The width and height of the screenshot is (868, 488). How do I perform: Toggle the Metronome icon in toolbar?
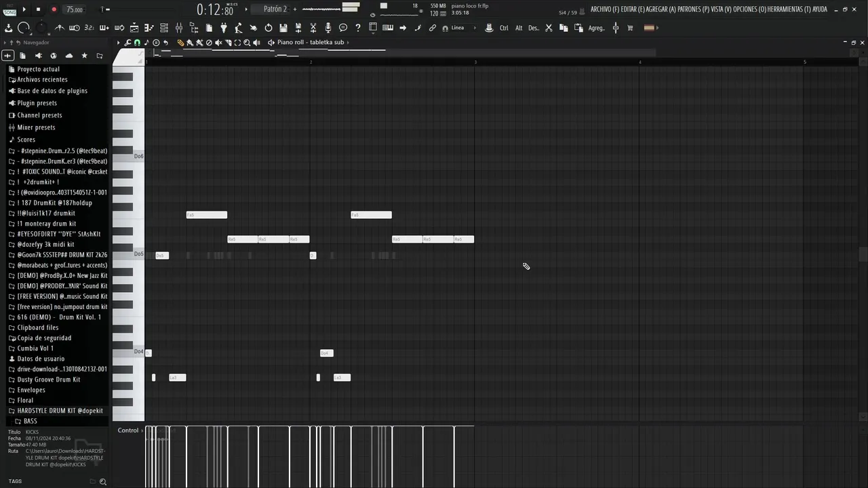pyautogui.click(x=60, y=28)
